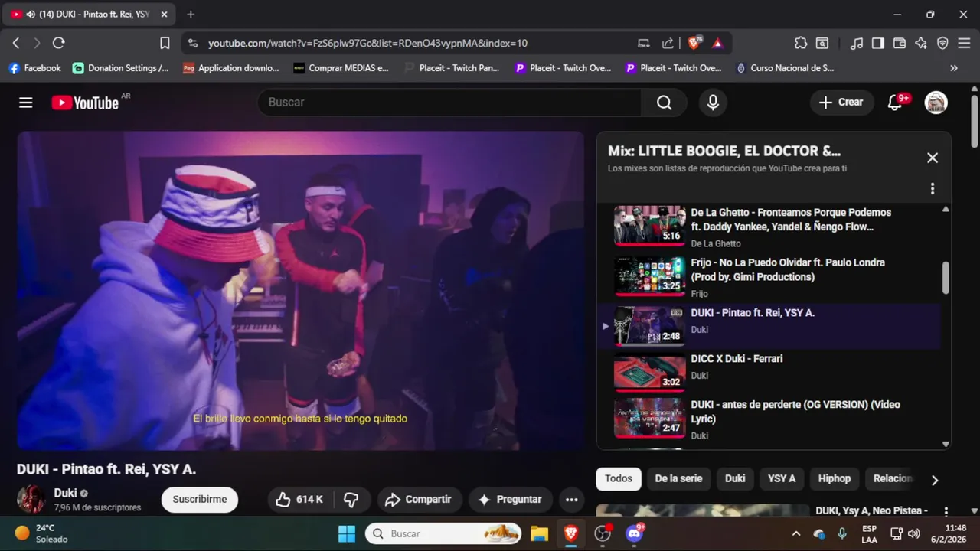Like the video with thumbs up
980x551 pixels.
pos(299,500)
